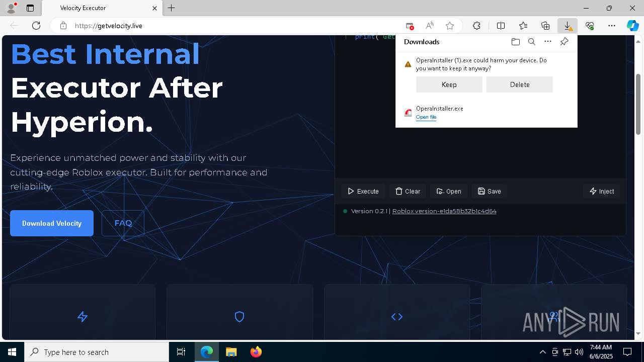This screenshot has width=644, height=362.
Task: Click the Execute script button
Action: 363,191
